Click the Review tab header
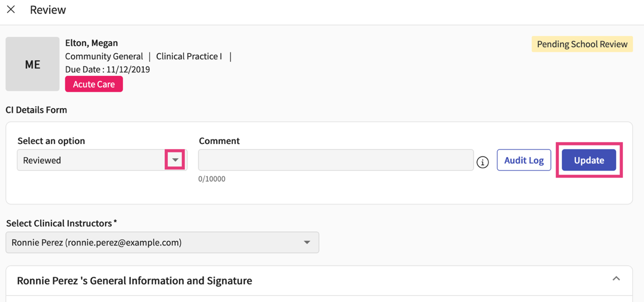Viewport: 644px width, 302px height. click(48, 9)
